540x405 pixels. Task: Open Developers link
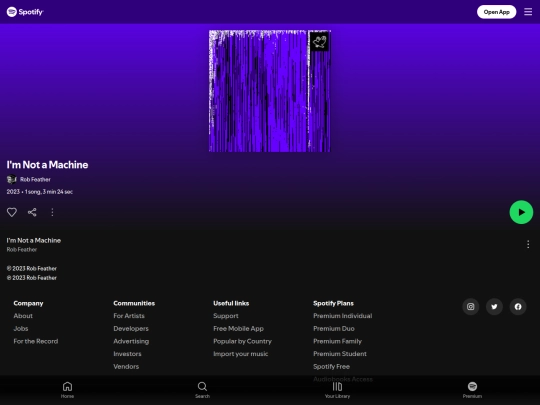131,329
